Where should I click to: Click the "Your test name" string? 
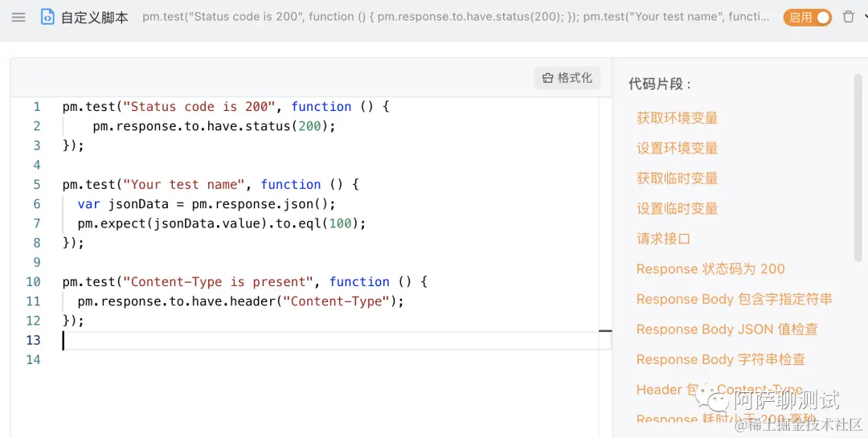pyautogui.click(x=184, y=184)
